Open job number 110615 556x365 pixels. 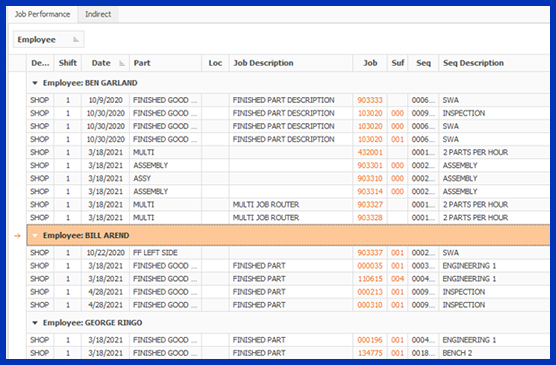pyautogui.click(x=370, y=279)
